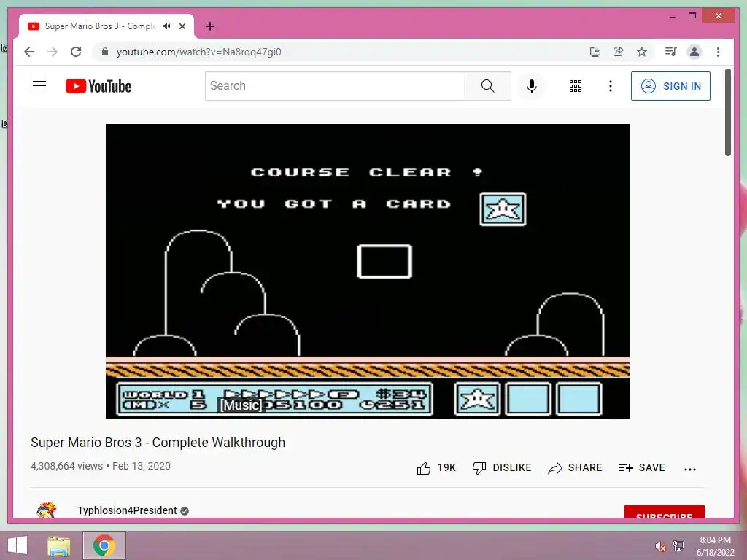Click the Typhlosion4President channel avatar

[46, 510]
